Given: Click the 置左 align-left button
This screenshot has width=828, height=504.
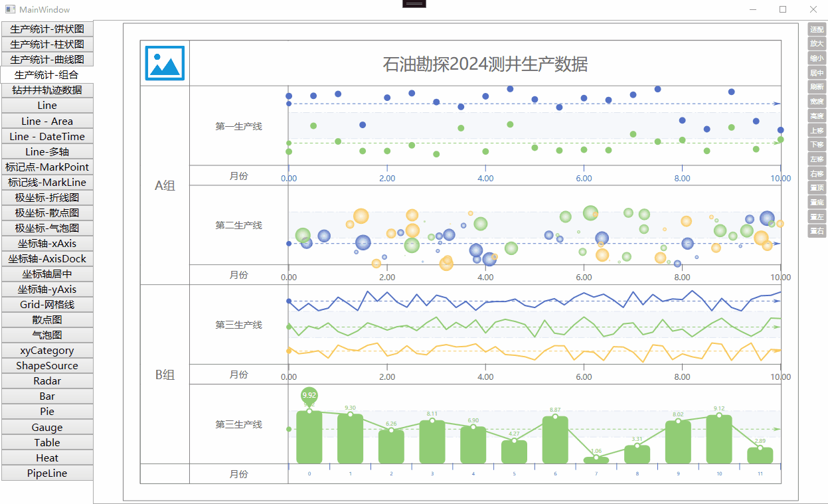Looking at the screenshot, I should [817, 216].
